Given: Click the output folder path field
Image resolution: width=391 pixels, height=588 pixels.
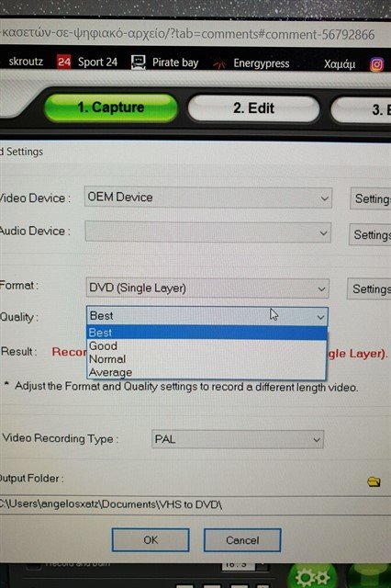Looking at the screenshot, I should click(x=195, y=504).
